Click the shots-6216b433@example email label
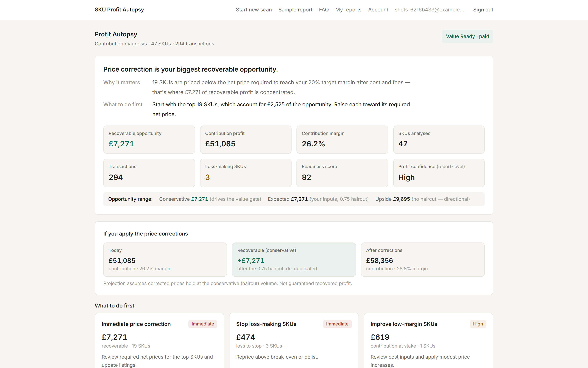588x368 pixels. click(x=430, y=10)
